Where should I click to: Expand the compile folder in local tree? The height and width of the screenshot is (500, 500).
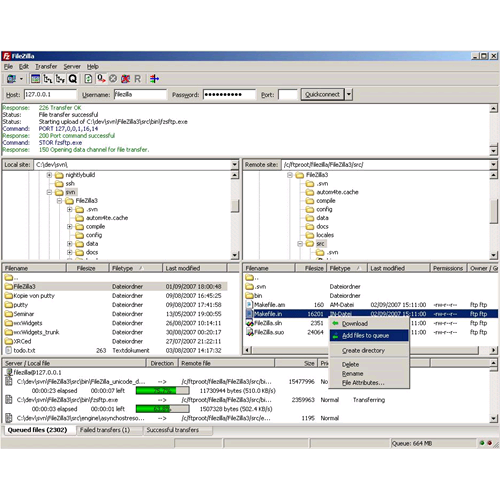pos(69,227)
